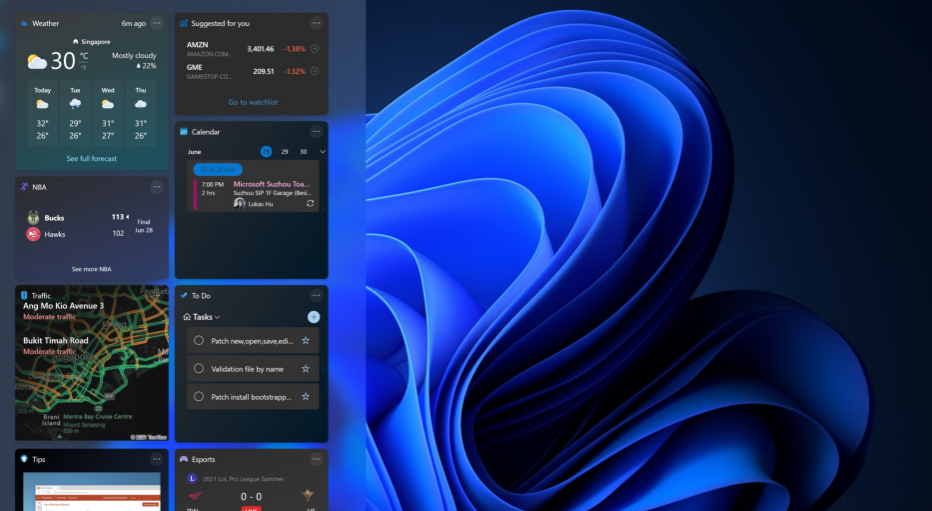Image resolution: width=932 pixels, height=511 pixels.
Task: Click Wed forecast column
Action: (x=108, y=113)
